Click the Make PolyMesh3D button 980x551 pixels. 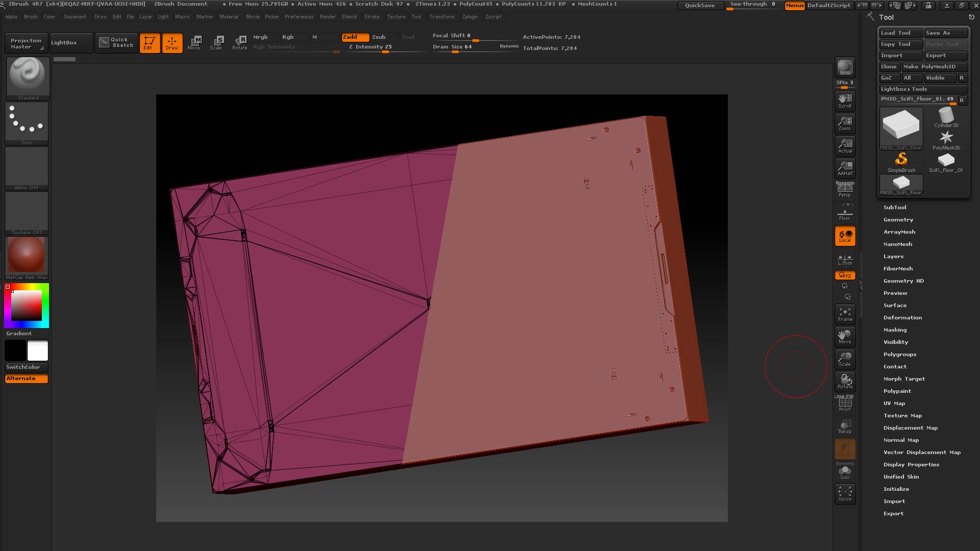pyautogui.click(x=934, y=67)
